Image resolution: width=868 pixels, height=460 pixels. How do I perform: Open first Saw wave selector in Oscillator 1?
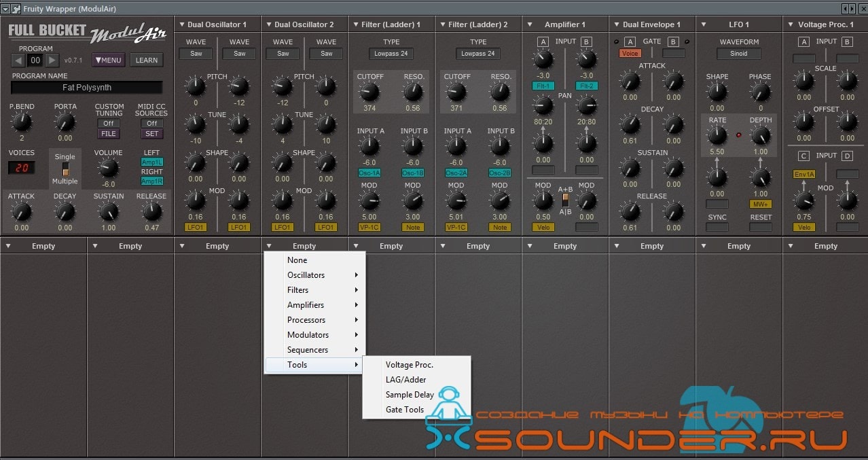(196, 54)
